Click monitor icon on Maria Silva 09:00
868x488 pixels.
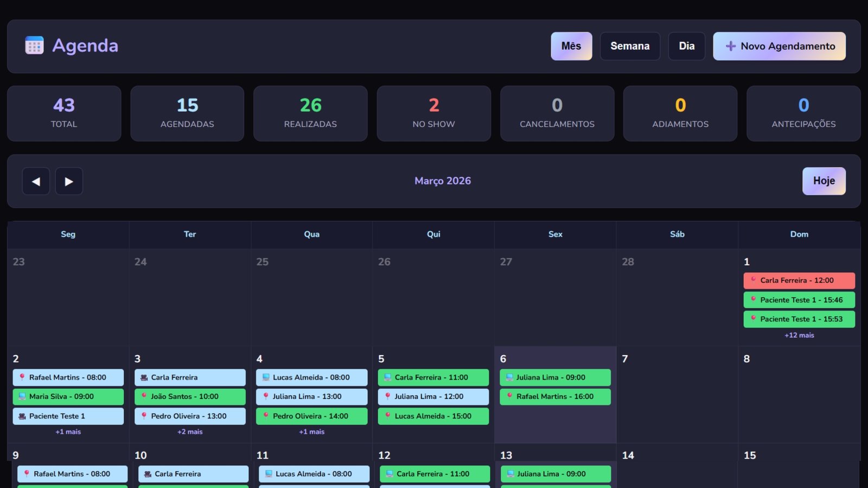click(22, 396)
